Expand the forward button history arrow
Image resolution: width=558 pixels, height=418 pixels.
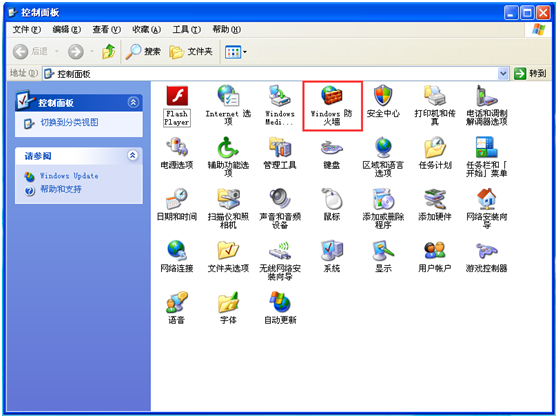[91, 52]
